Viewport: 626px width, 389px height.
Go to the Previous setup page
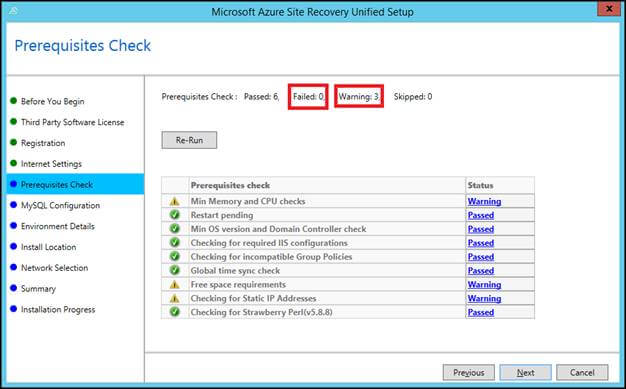[x=468, y=373]
